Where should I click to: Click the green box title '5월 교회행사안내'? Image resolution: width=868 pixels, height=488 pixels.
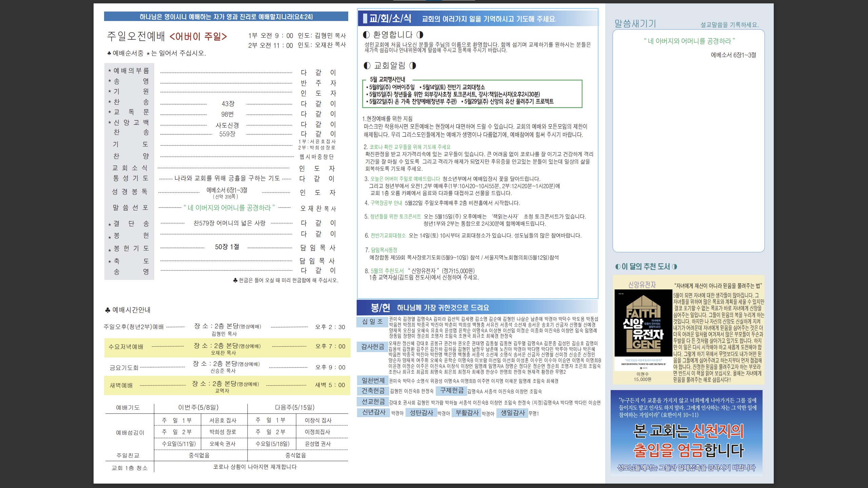(x=387, y=79)
